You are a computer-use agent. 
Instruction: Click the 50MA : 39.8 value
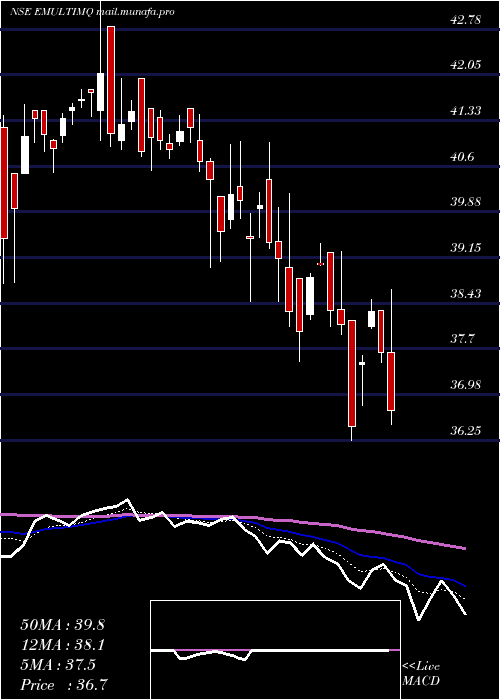click(x=62, y=625)
